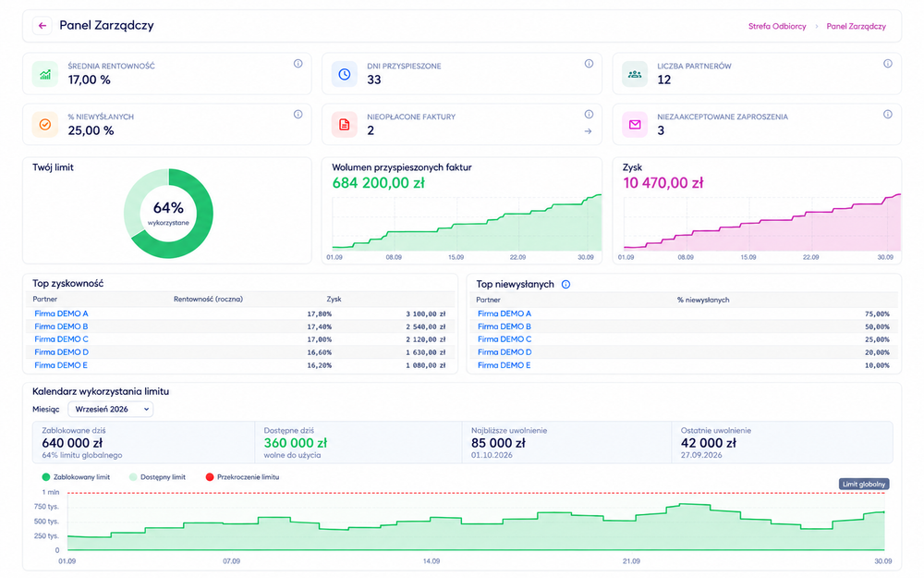Open info icon on Dni przyspieszone card

coord(589,64)
